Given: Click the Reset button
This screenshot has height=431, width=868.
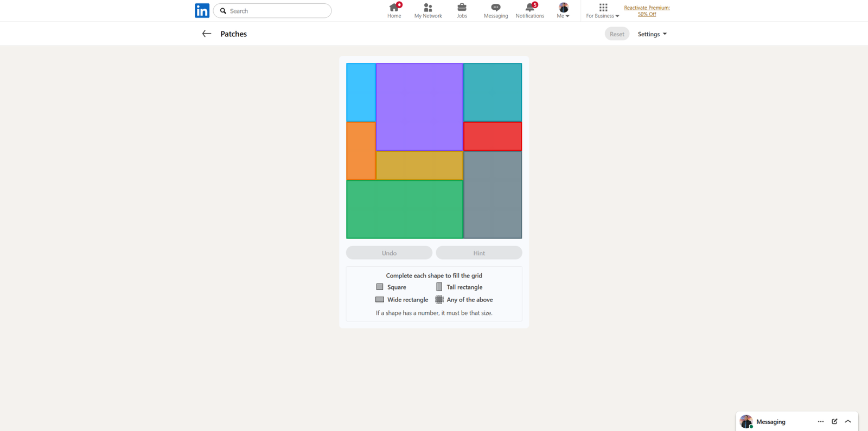Looking at the screenshot, I should [617, 34].
